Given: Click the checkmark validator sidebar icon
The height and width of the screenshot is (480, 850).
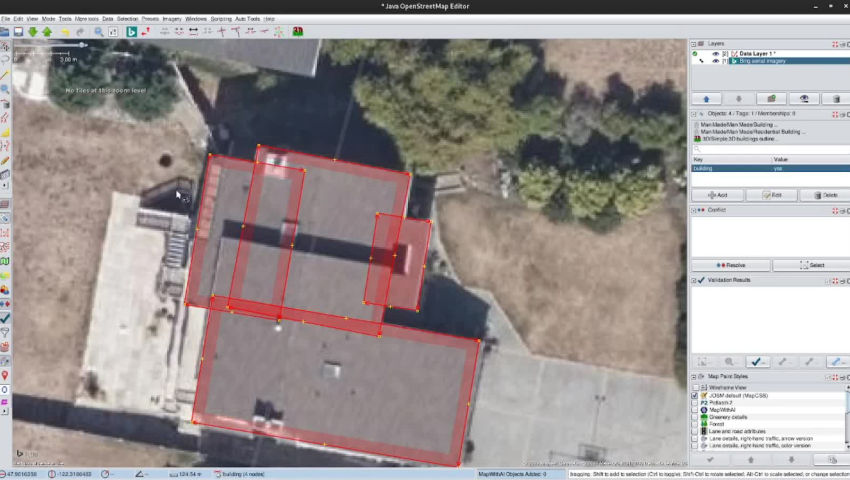Looking at the screenshot, I should tap(5, 318).
